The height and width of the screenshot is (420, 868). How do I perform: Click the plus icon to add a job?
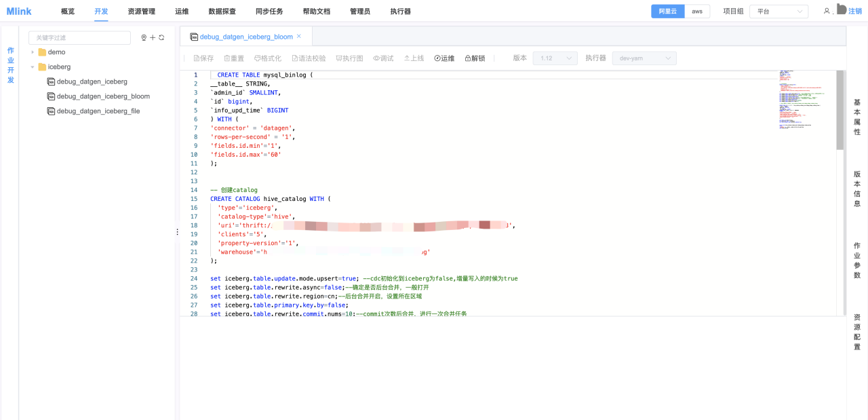point(153,38)
